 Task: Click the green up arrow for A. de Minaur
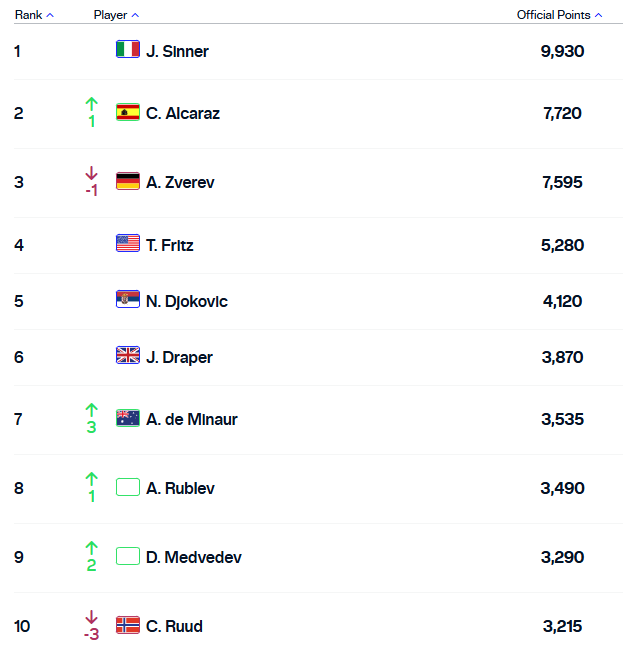click(92, 409)
